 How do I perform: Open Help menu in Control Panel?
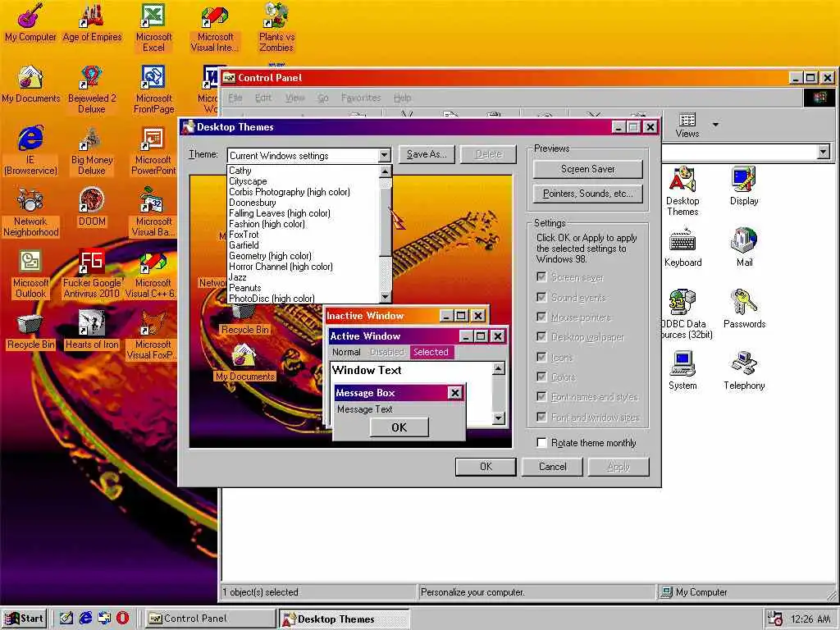402,98
